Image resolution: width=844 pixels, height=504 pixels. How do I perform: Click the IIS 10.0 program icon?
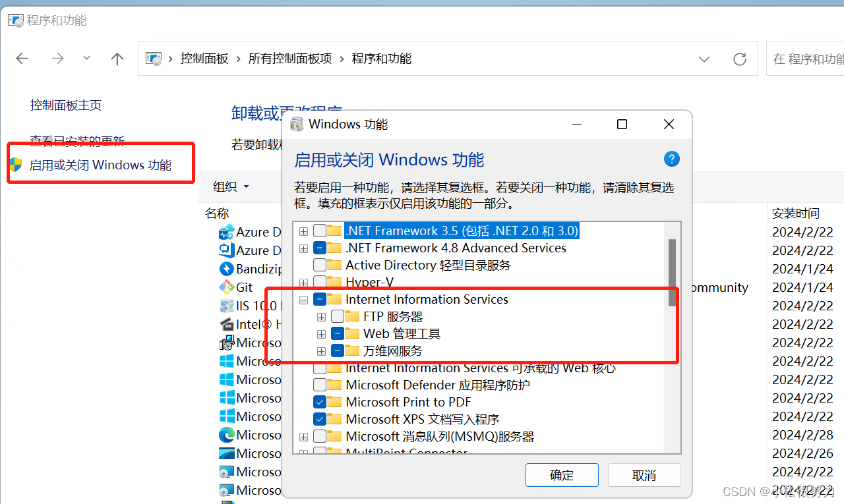[226, 306]
